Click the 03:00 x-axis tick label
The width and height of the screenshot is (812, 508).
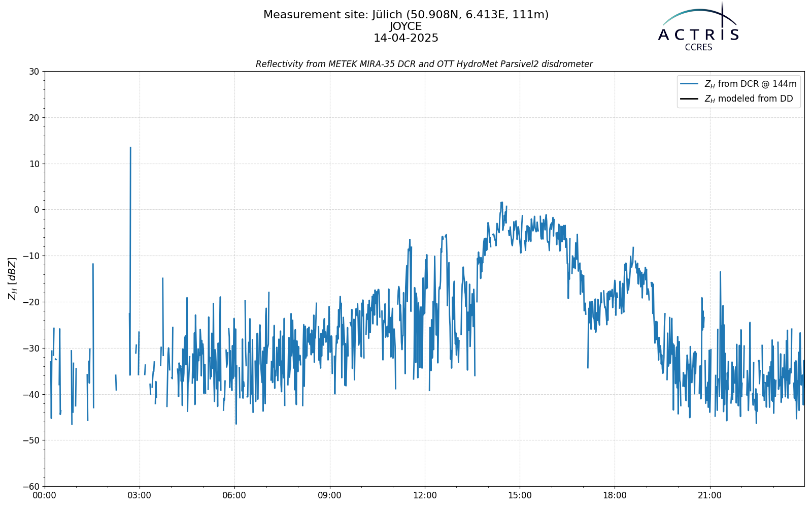(140, 495)
